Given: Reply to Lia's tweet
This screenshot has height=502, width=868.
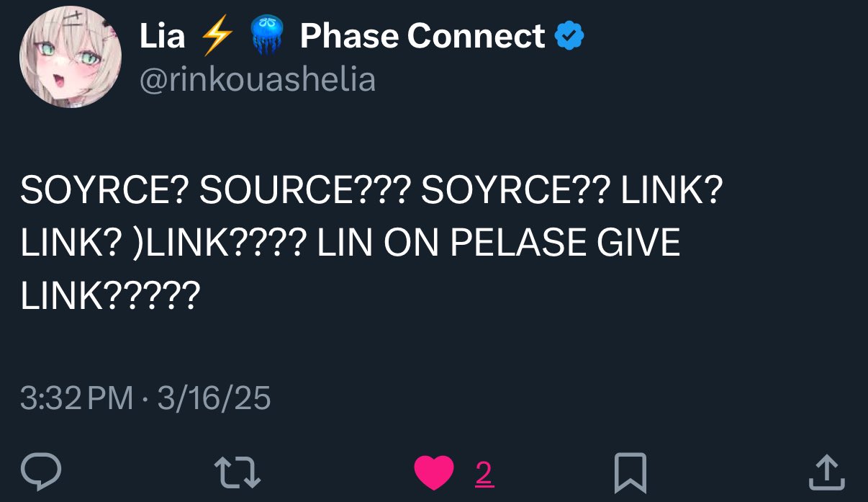Looking at the screenshot, I should 40,472.
